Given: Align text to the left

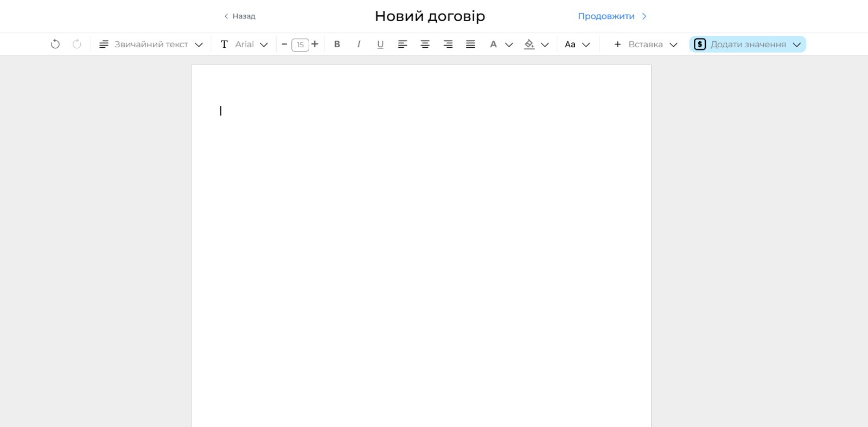Looking at the screenshot, I should pyautogui.click(x=403, y=44).
